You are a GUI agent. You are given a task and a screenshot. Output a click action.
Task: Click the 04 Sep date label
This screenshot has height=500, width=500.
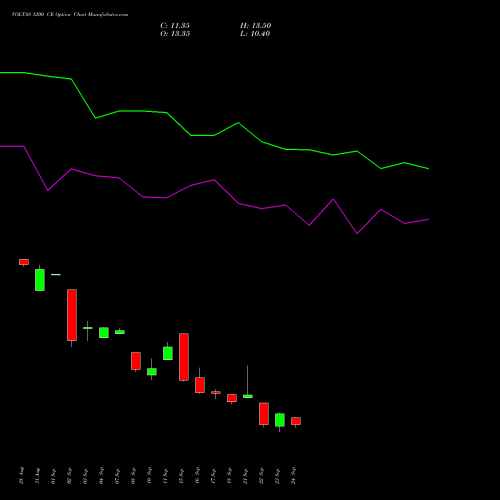point(102,476)
